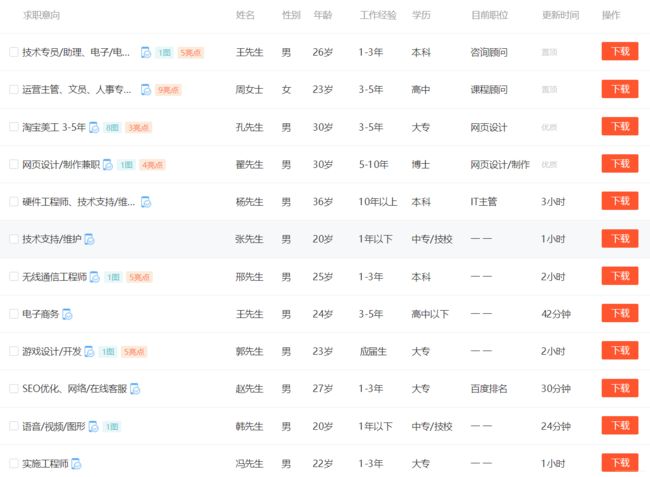Download 杨先生's resume
Image resolution: width=650 pixels, height=477 pixels.
(x=620, y=201)
